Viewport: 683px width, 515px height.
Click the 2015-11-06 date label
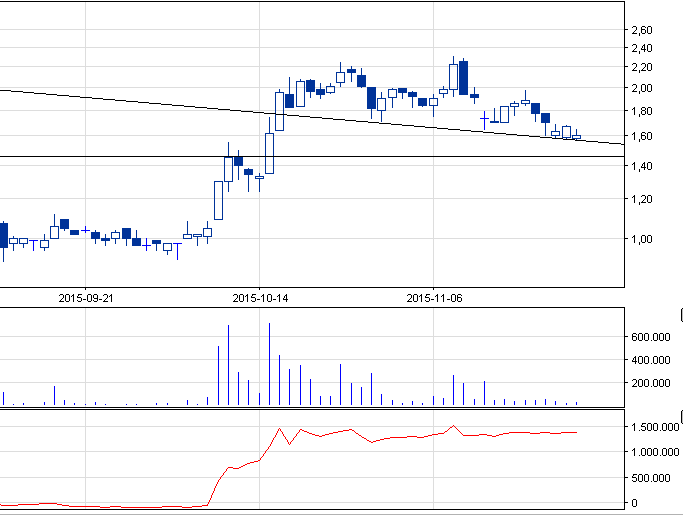coord(434,298)
